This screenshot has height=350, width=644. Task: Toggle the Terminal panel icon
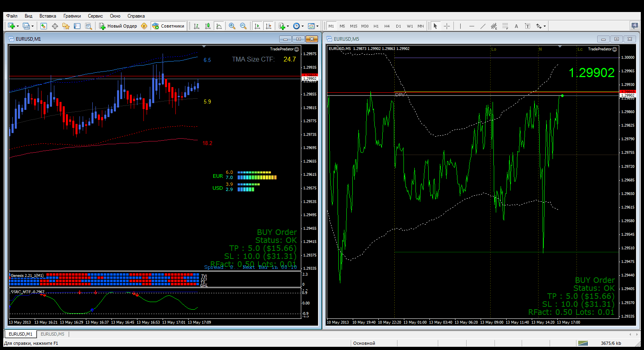pyautogui.click(x=77, y=26)
